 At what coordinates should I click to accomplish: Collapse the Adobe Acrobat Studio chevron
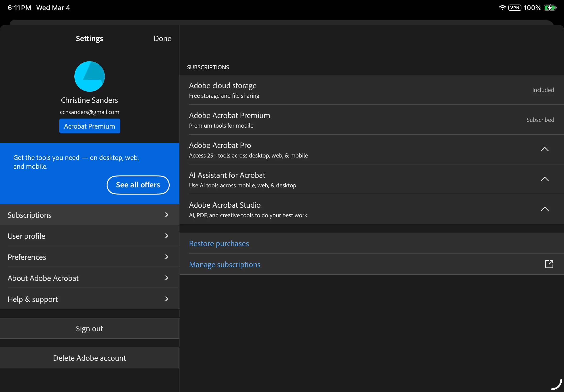coord(544,209)
